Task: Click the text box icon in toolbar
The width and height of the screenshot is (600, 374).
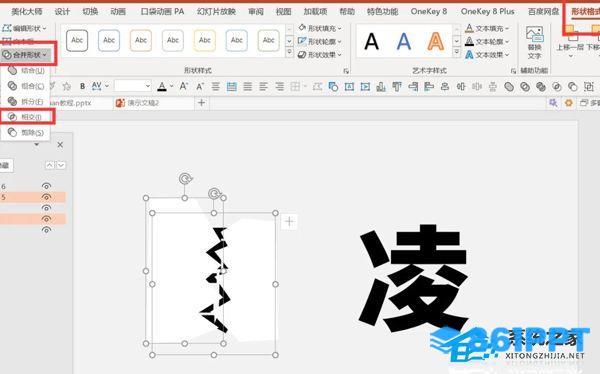Action: [349, 87]
